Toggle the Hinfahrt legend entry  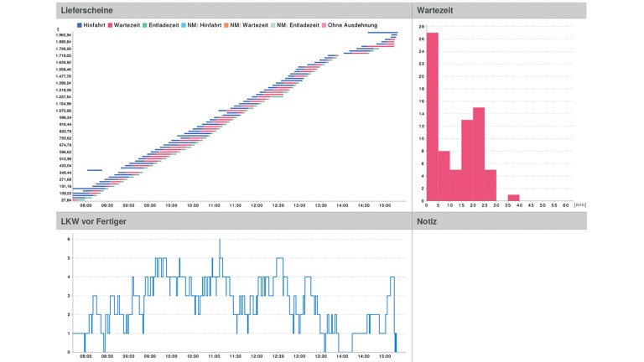click(91, 25)
